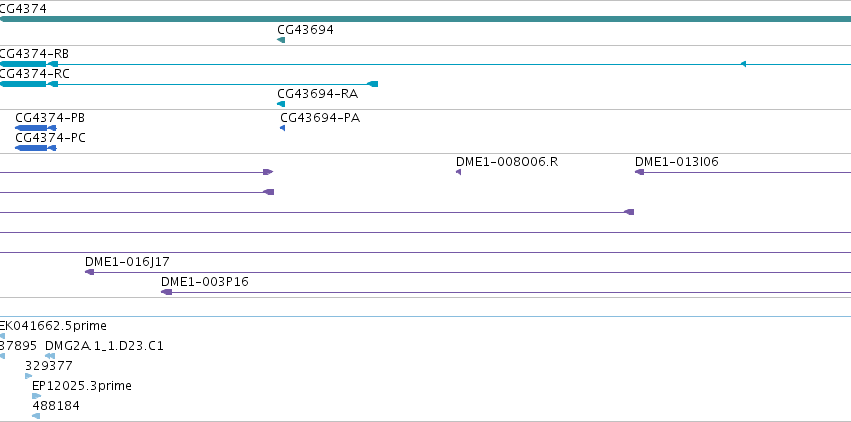This screenshot has width=851, height=422.
Task: Select the DME1-013I06 arrowhead feature
Action: 639,172
